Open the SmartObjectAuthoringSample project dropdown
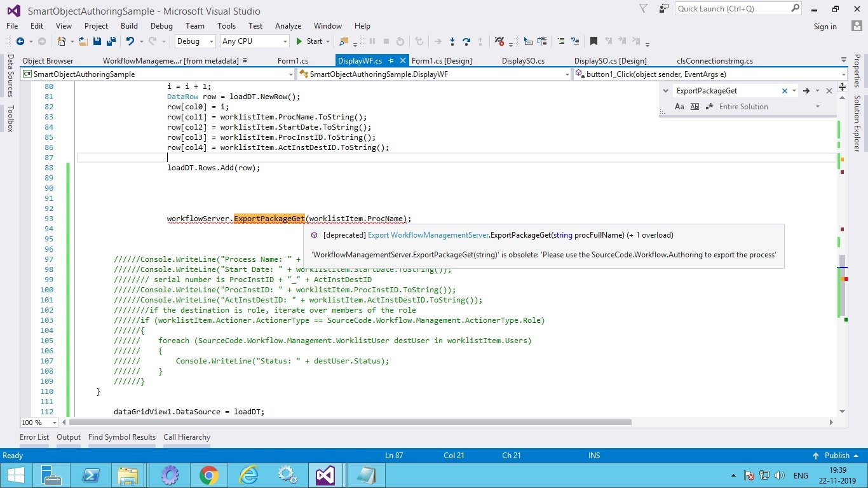Screen dimensions: 868x488 [x=290, y=74]
